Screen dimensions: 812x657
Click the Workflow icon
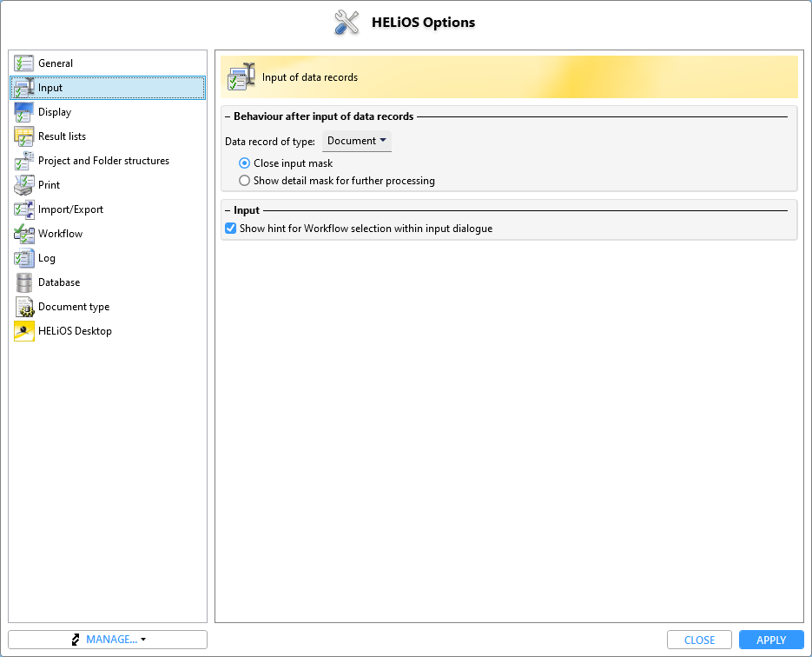pyautogui.click(x=23, y=234)
